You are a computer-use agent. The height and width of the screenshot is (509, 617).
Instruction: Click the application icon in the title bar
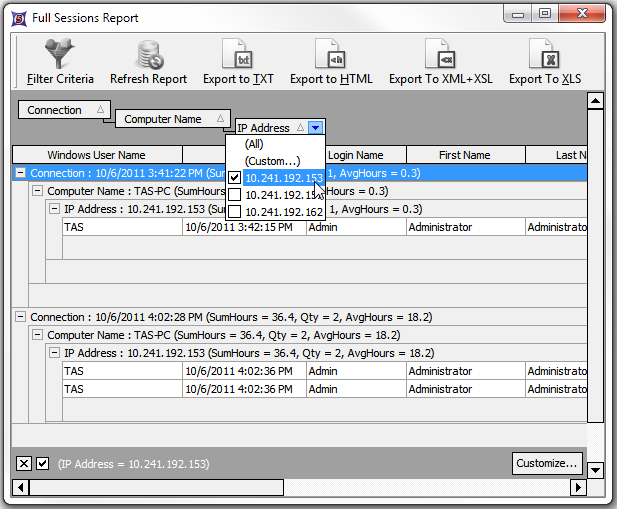click(17, 17)
